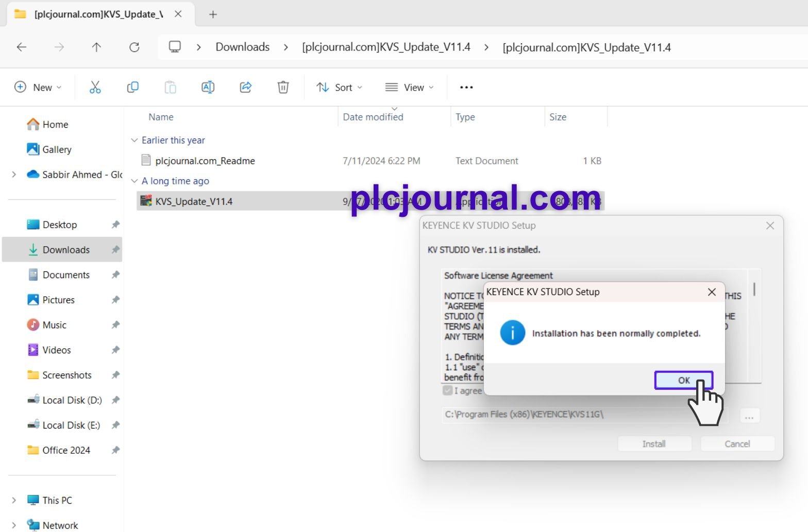The height and width of the screenshot is (532, 808).
Task: Open a new tab with plus button
Action: [213, 14]
